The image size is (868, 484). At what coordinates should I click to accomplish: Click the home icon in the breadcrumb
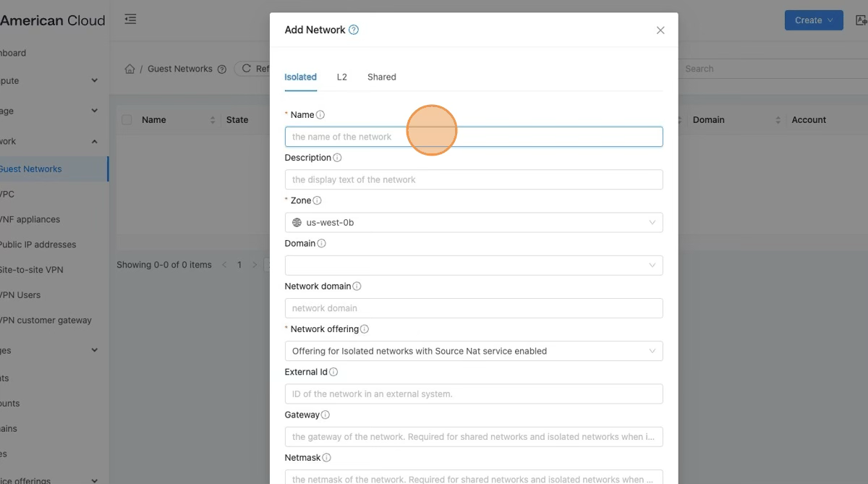click(x=130, y=69)
